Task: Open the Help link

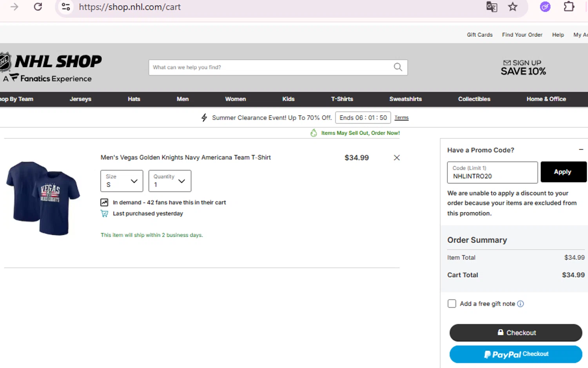Action: (x=558, y=35)
